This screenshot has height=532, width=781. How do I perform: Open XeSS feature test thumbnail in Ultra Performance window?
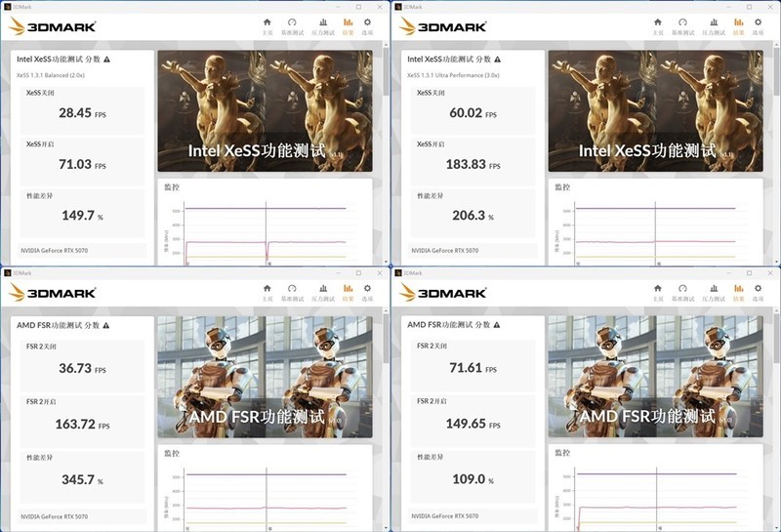655,111
